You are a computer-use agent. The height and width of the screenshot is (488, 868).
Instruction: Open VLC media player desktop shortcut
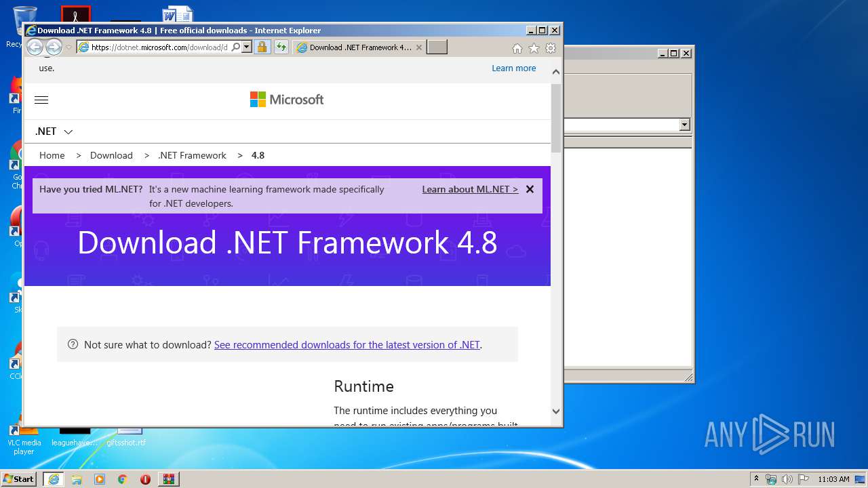[24, 439]
